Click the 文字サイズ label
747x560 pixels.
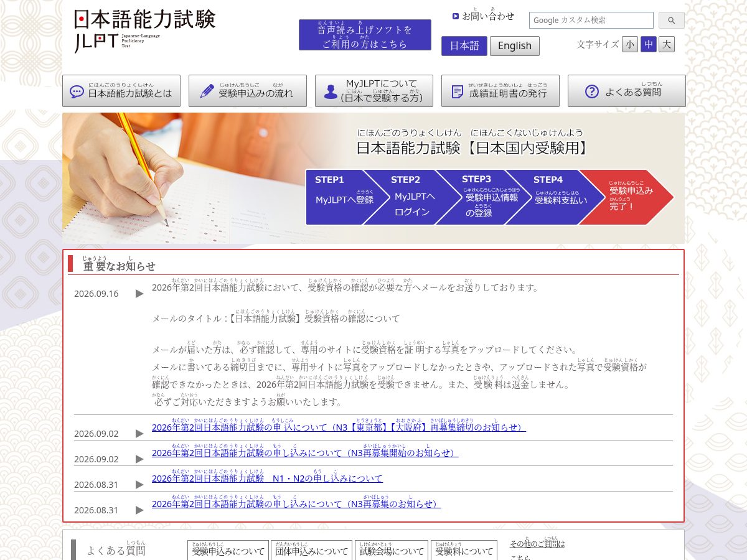click(598, 44)
